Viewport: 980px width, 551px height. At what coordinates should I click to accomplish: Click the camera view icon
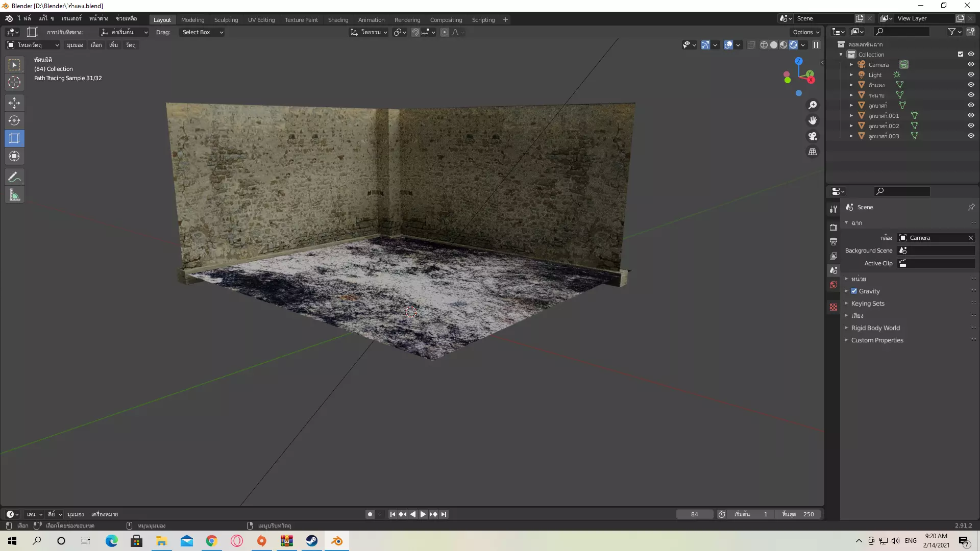click(813, 136)
